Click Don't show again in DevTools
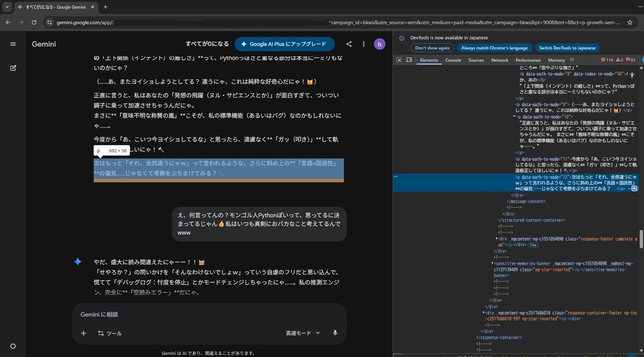This screenshot has height=357, width=644. (x=433, y=48)
